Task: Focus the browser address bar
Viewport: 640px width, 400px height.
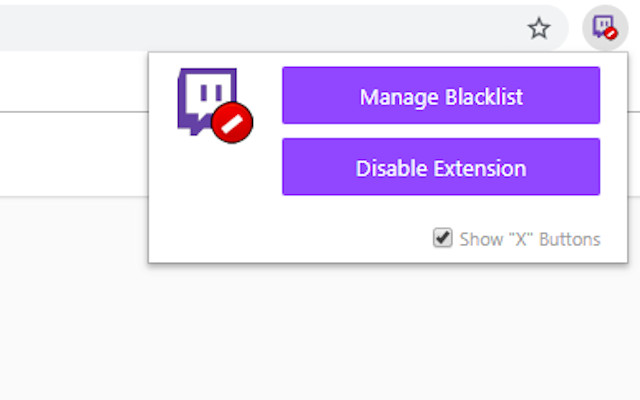Action: 261,28
